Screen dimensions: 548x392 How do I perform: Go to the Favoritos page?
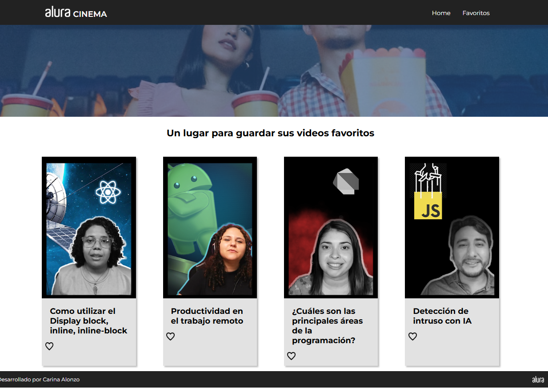(476, 13)
